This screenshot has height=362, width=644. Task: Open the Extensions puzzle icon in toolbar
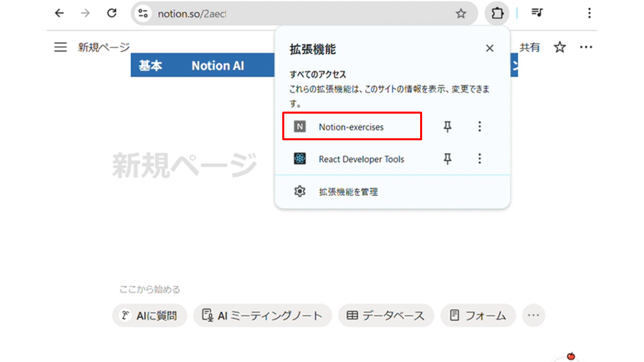coord(497,13)
